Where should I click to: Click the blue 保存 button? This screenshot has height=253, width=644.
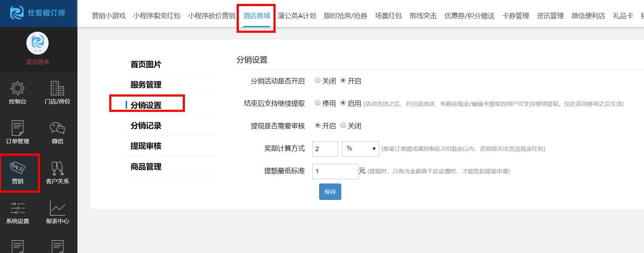330,192
